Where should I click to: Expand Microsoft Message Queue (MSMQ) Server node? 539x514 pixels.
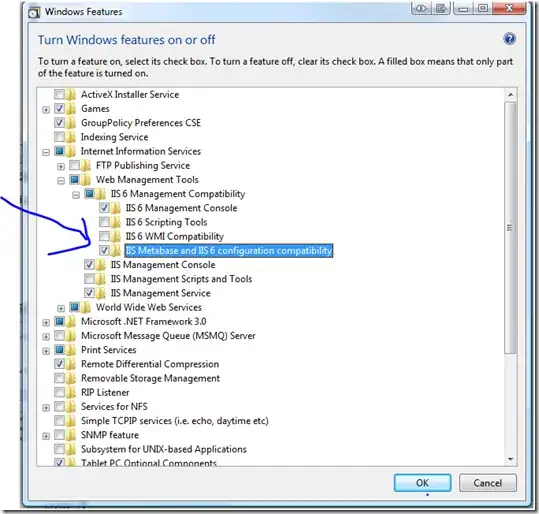point(46,337)
